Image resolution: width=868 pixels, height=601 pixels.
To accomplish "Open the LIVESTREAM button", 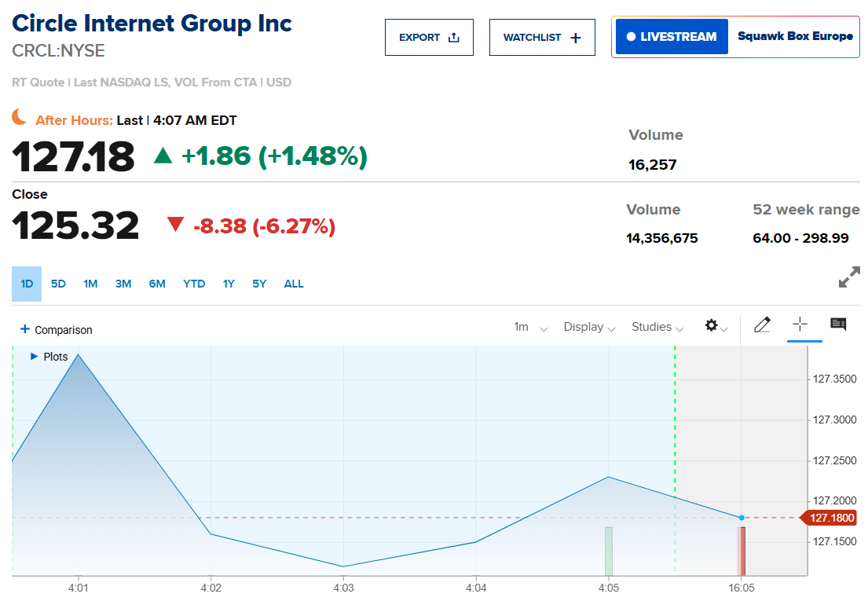I will (x=672, y=36).
